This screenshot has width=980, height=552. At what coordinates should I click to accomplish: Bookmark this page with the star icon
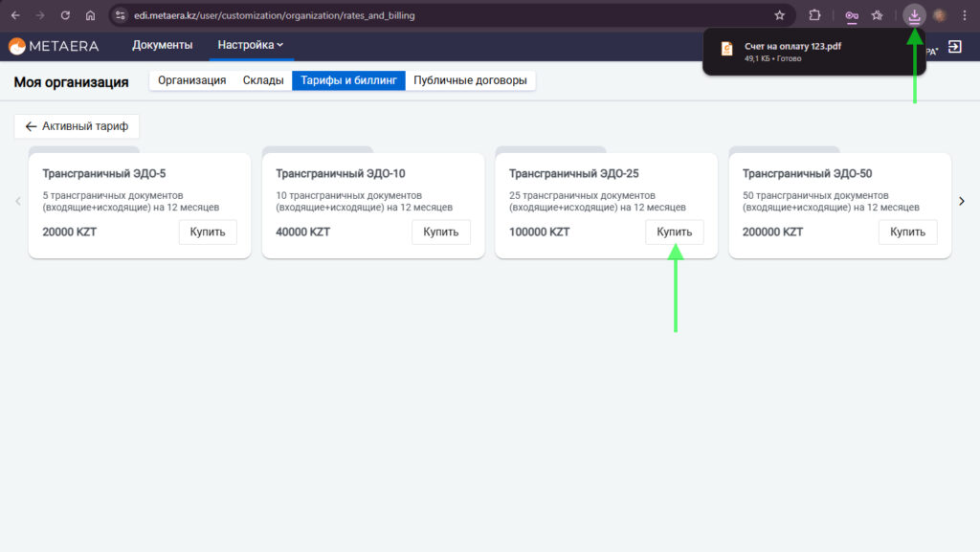click(779, 15)
